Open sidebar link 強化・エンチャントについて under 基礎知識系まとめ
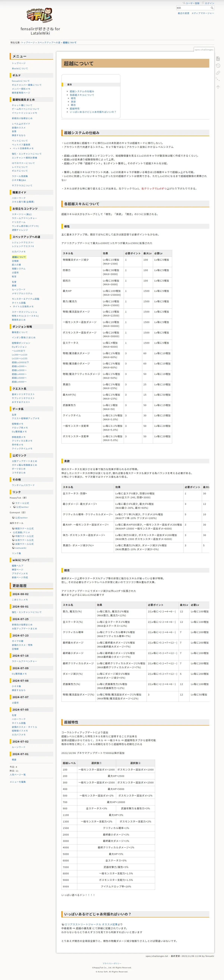The width and height of the screenshot is (224, 980). (27, 154)
